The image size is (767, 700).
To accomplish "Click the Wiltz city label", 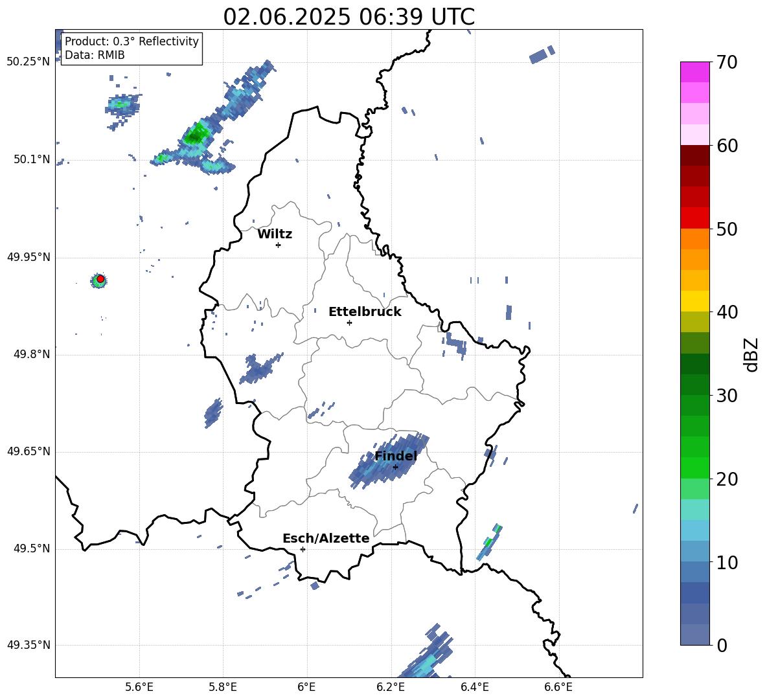I will tap(275, 234).
